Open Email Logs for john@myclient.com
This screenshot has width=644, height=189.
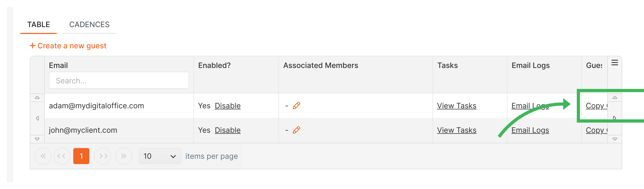point(530,130)
